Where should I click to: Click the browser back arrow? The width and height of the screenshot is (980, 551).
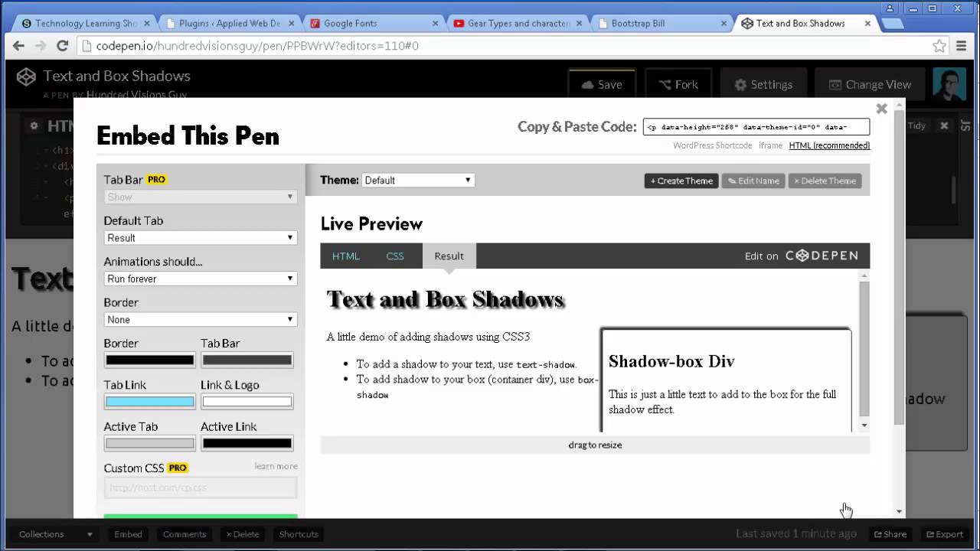pyautogui.click(x=18, y=46)
